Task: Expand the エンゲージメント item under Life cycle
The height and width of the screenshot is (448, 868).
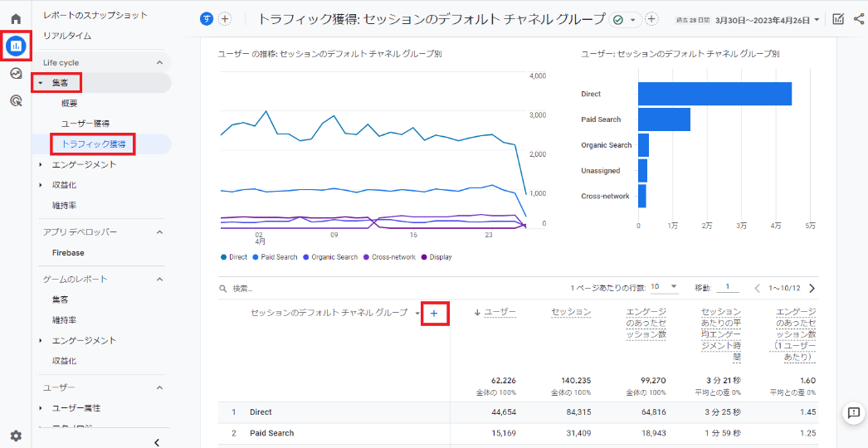Action: point(41,164)
